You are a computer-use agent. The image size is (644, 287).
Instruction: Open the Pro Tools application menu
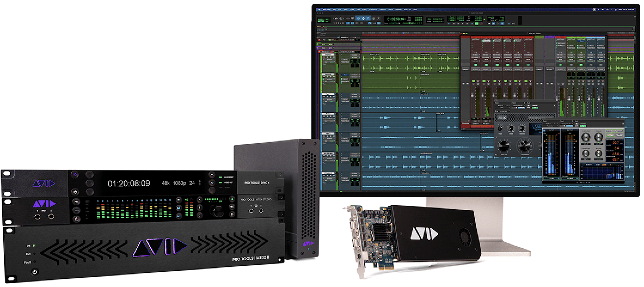(327, 10)
